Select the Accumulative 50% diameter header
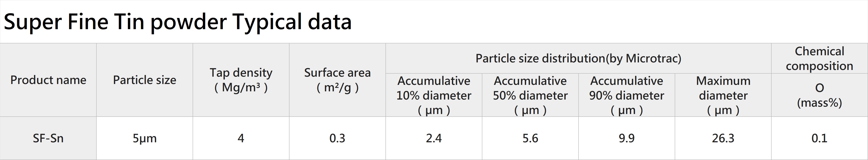This screenshot has height=160, width=868. [530, 95]
